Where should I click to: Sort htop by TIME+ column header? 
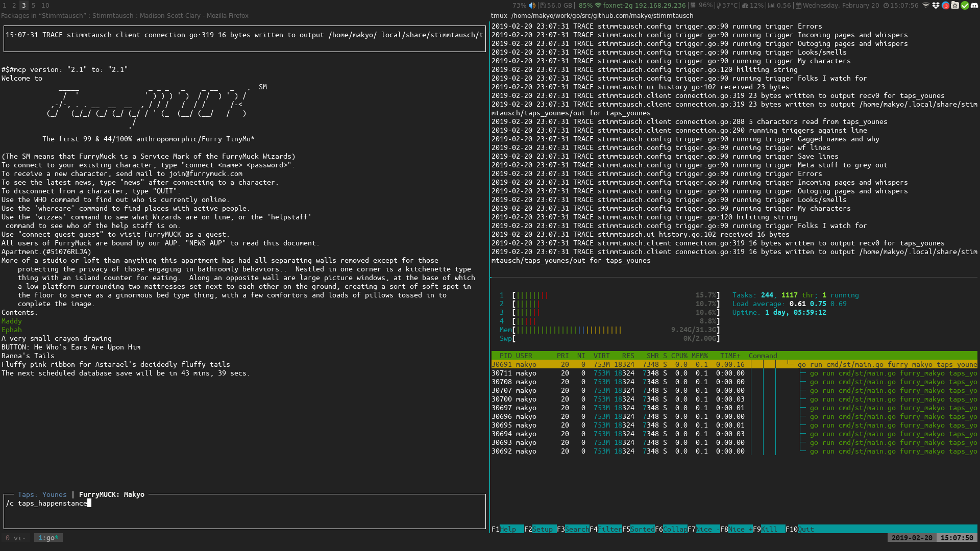click(730, 356)
